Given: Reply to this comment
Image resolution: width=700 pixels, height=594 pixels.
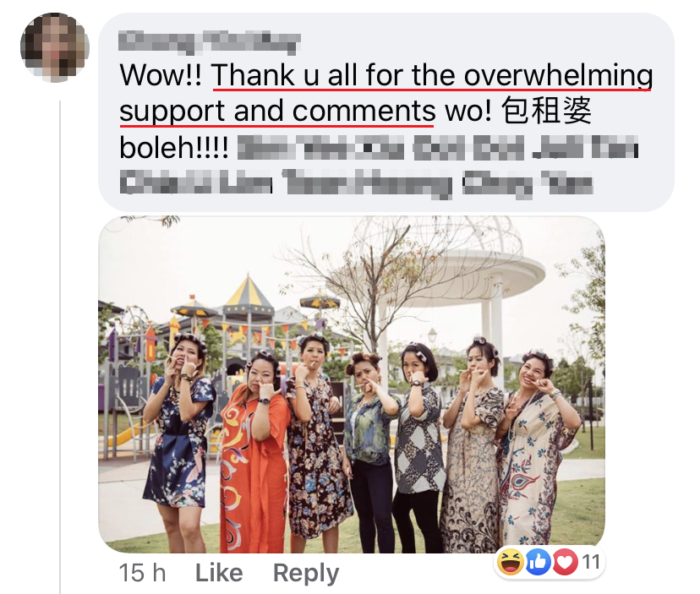Looking at the screenshot, I should click(306, 574).
